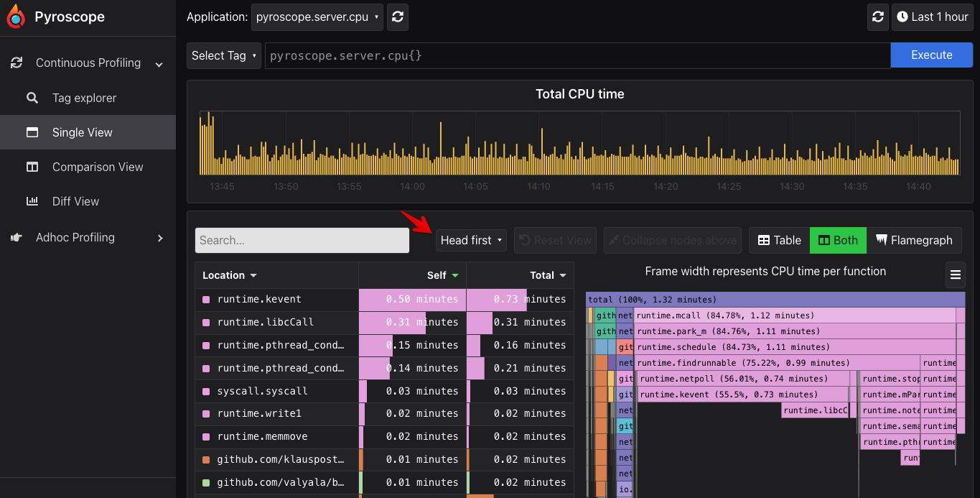Open the Select Tag dropdown

224,55
